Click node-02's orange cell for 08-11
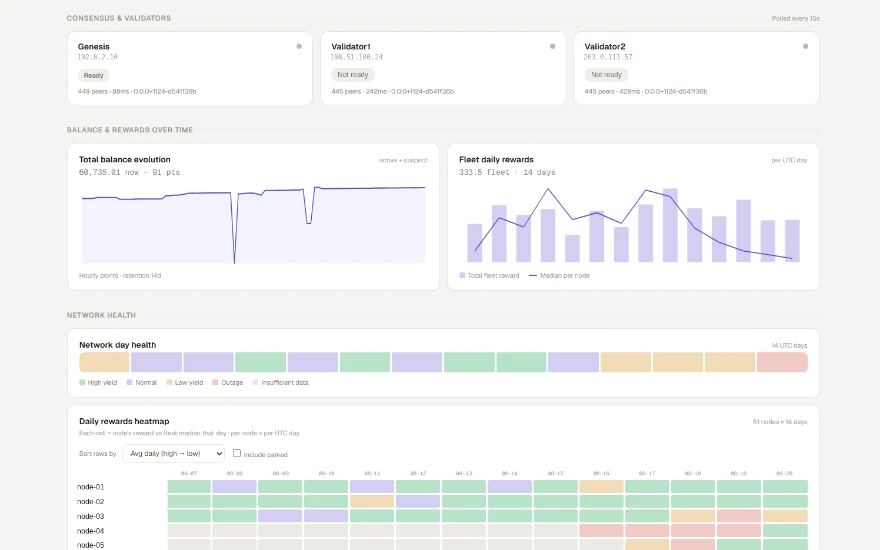 (x=372, y=501)
